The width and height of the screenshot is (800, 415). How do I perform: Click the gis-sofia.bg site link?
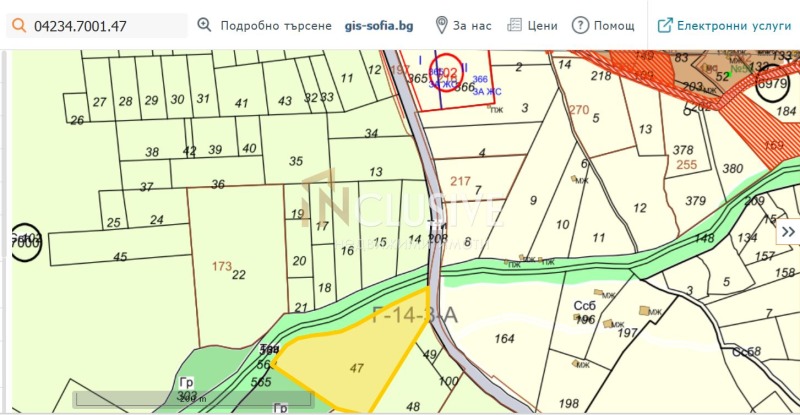379,26
